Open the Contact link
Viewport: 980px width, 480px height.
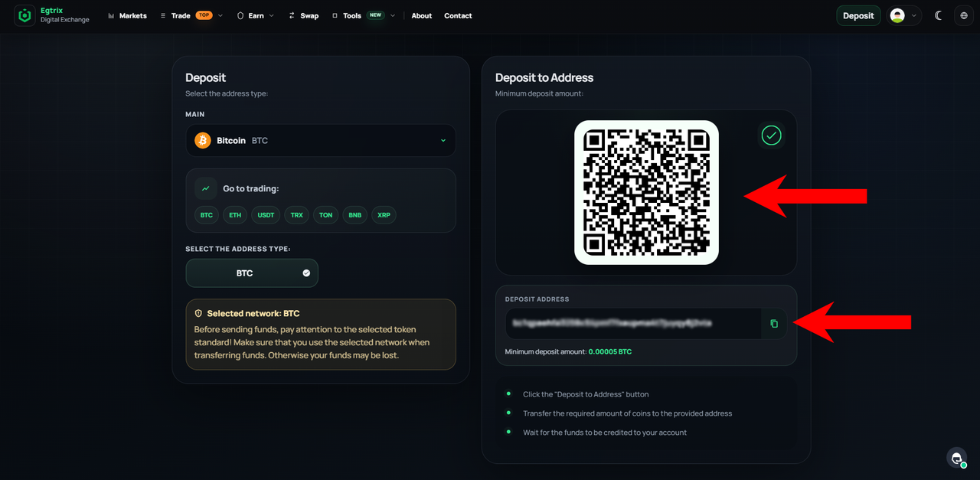(458, 15)
